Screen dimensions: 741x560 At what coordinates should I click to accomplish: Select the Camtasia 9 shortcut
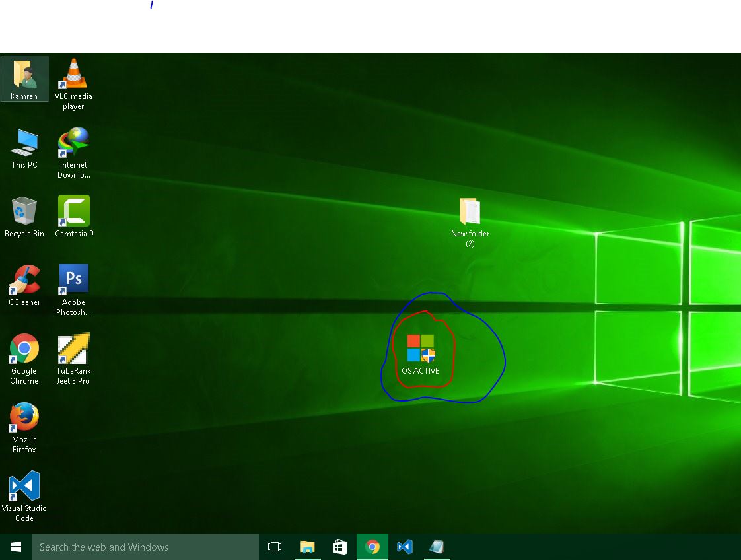pos(74,217)
